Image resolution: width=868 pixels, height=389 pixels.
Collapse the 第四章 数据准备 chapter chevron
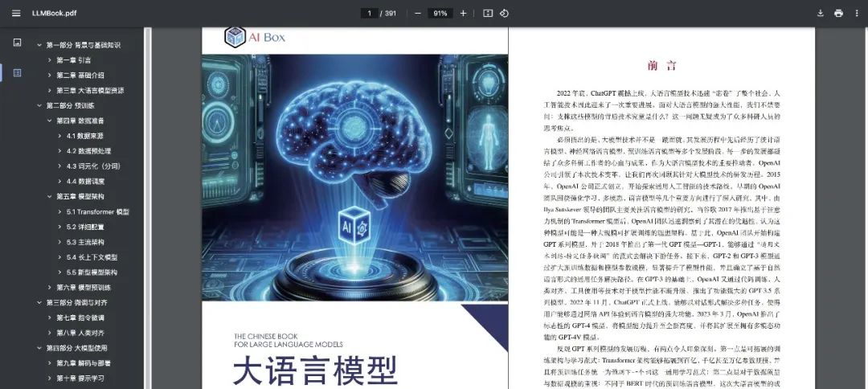point(49,120)
